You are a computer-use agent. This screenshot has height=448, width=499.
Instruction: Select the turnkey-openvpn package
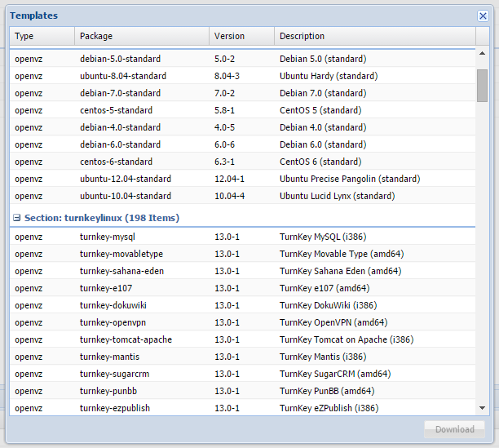(113, 323)
